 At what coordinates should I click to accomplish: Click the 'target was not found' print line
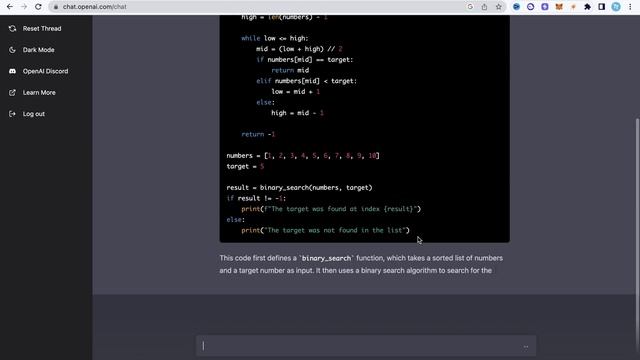pos(325,230)
